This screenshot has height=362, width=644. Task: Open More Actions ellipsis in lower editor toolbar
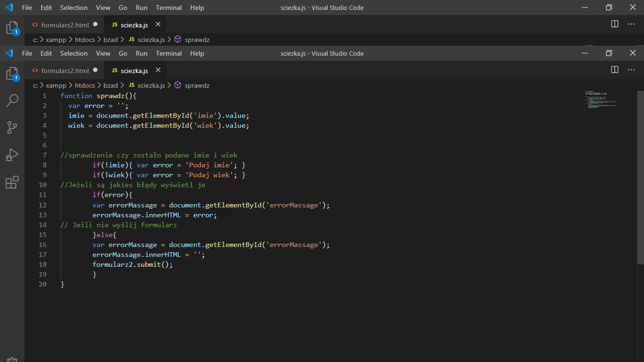631,70
